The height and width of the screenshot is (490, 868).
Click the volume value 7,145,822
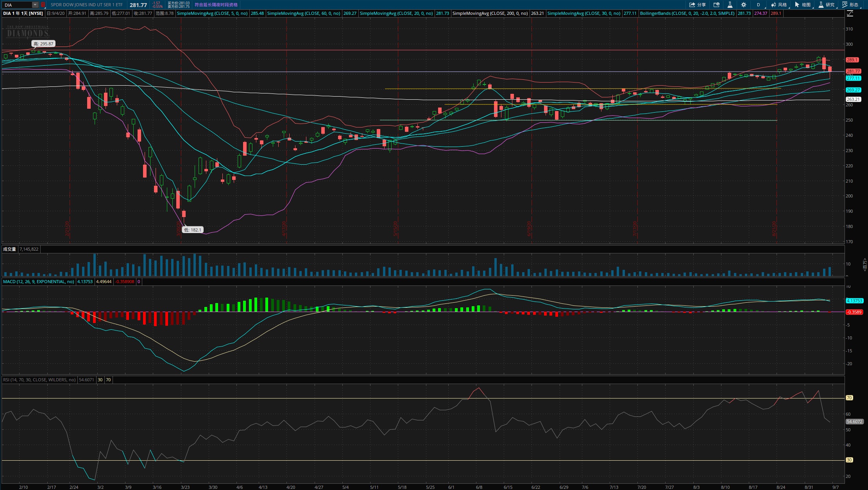(29, 249)
